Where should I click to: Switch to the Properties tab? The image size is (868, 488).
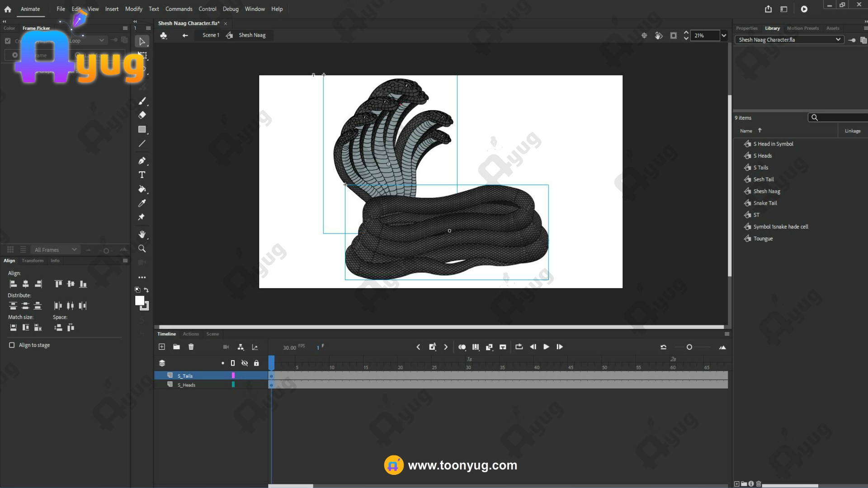click(746, 28)
